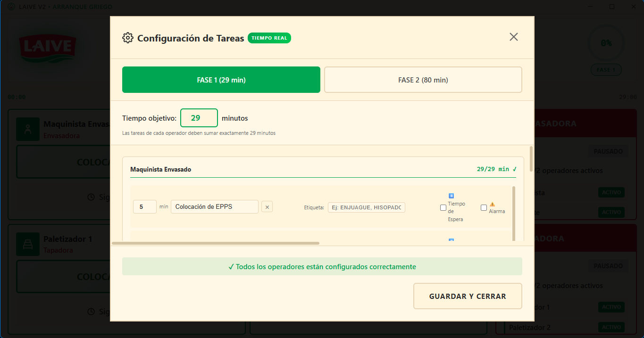644x338 pixels.
Task: Switch to the FASE 2 (80 min) tab
Action: coord(422,79)
